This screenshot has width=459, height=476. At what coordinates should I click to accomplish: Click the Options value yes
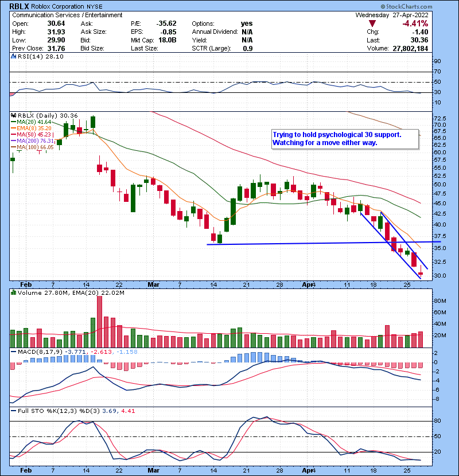[x=247, y=24]
